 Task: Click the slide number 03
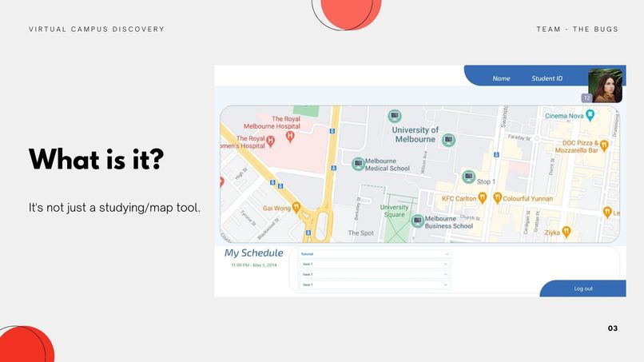(612, 328)
